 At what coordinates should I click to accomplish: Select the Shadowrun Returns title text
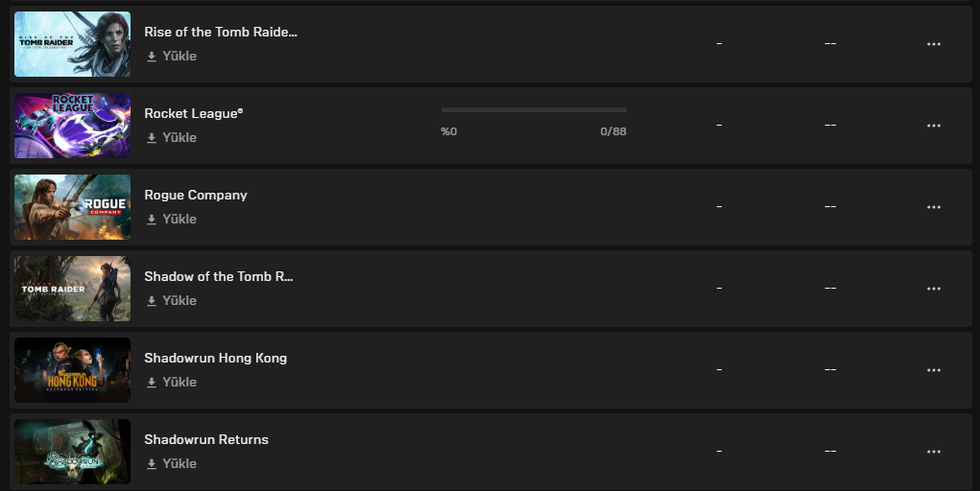coord(206,439)
